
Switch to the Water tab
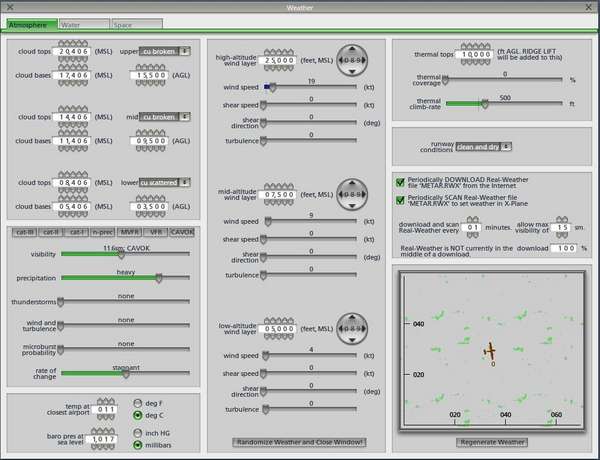[84, 25]
